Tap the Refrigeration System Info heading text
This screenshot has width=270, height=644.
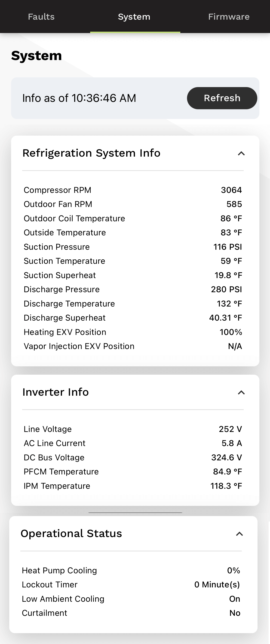tap(91, 153)
